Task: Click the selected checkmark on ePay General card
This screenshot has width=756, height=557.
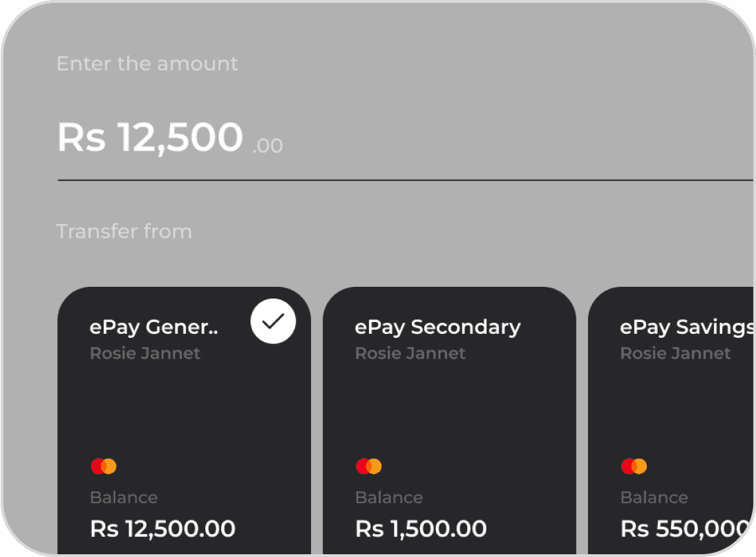Action: click(x=273, y=321)
